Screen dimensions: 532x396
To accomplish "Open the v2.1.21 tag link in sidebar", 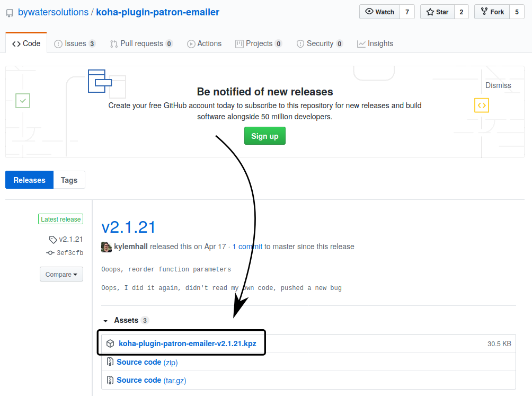I will (66, 239).
